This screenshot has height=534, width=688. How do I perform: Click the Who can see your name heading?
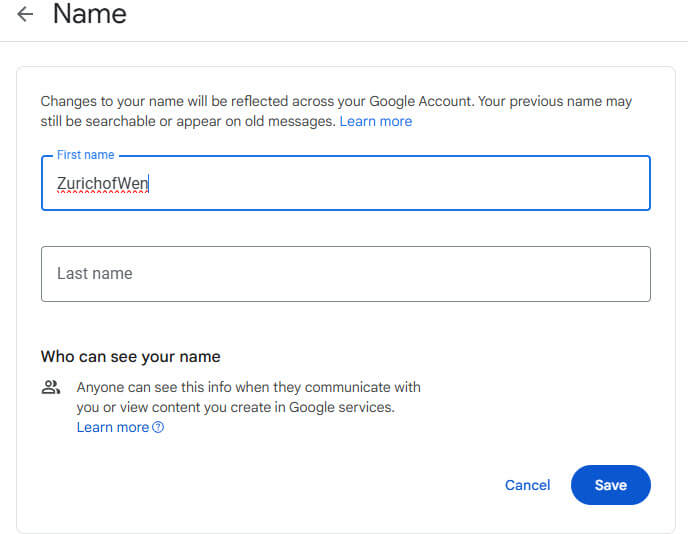click(130, 356)
